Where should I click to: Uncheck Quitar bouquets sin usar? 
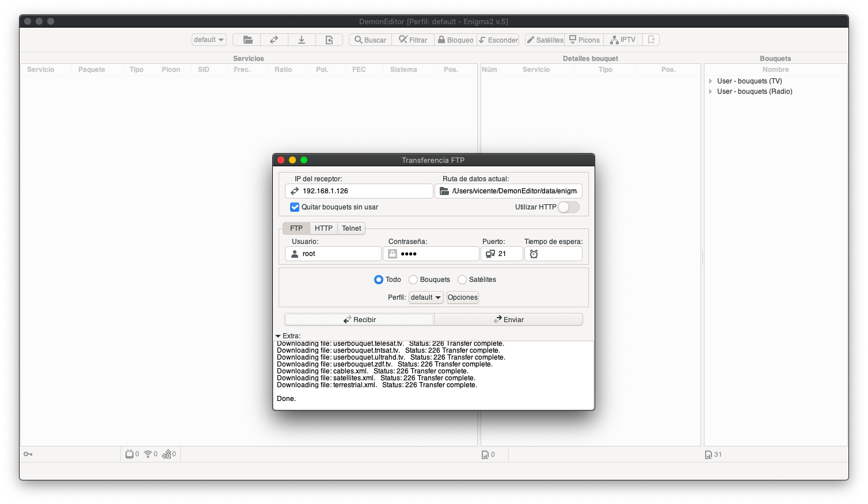coord(295,207)
